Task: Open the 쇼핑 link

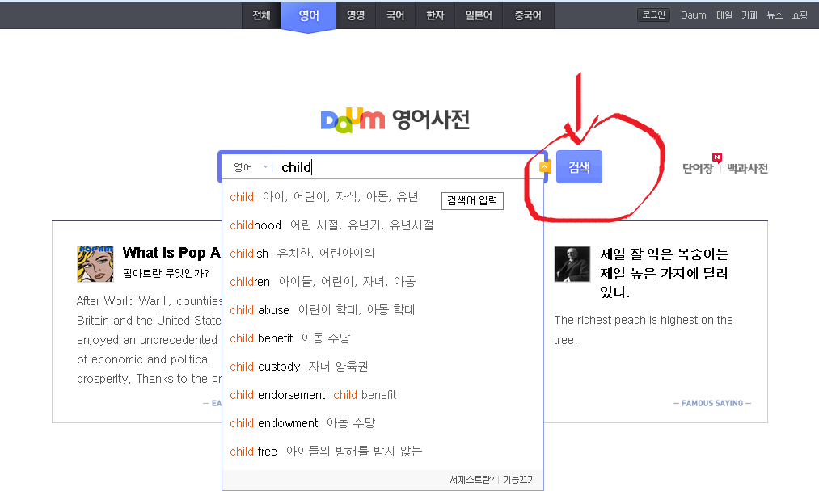Action: pos(800,15)
